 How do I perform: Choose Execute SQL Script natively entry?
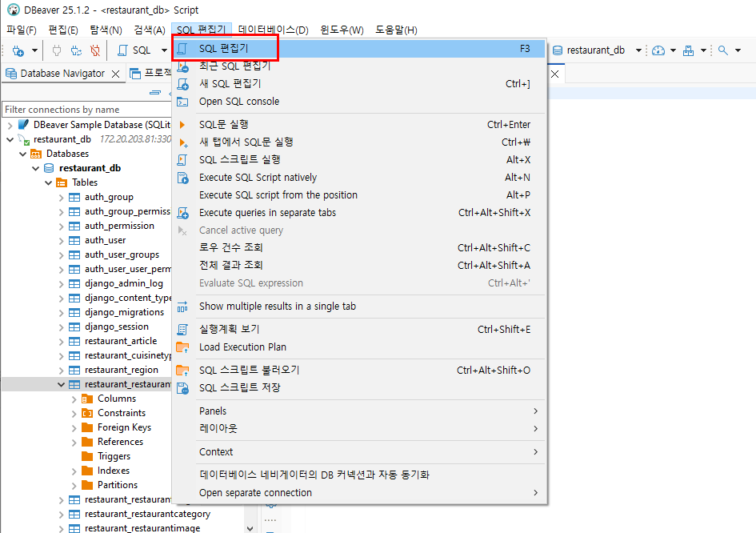[x=360, y=178]
